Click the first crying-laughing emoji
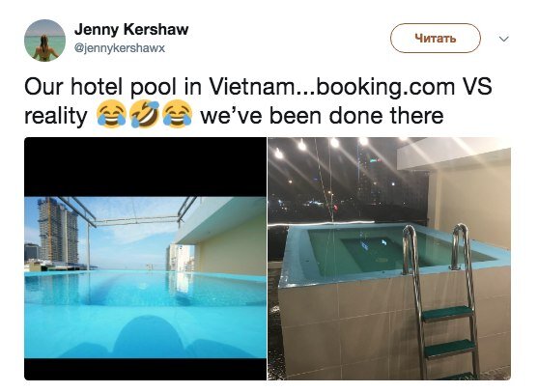Viewport: 538px width, 392px height. pyautogui.click(x=111, y=115)
